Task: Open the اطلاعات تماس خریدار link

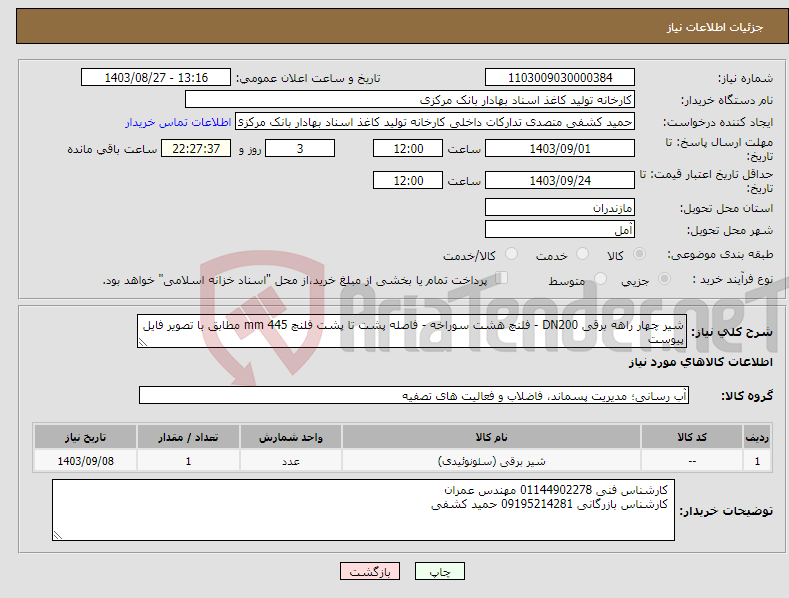Action: coord(178,122)
